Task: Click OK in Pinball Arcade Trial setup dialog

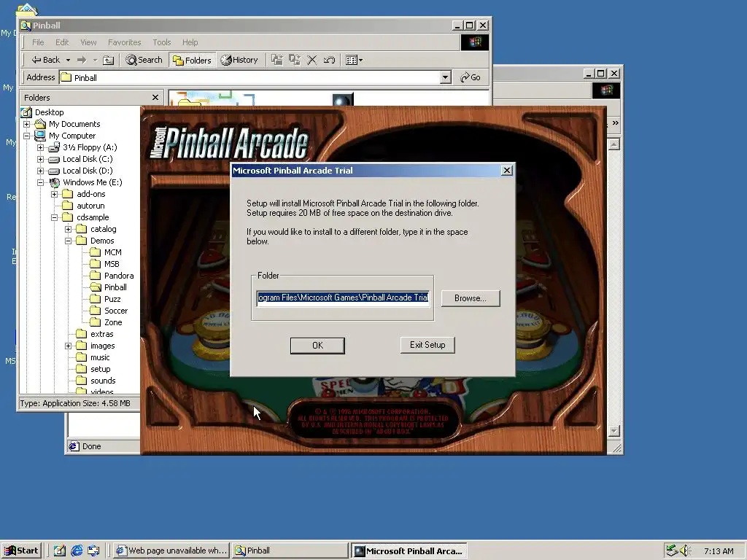Action: click(317, 346)
